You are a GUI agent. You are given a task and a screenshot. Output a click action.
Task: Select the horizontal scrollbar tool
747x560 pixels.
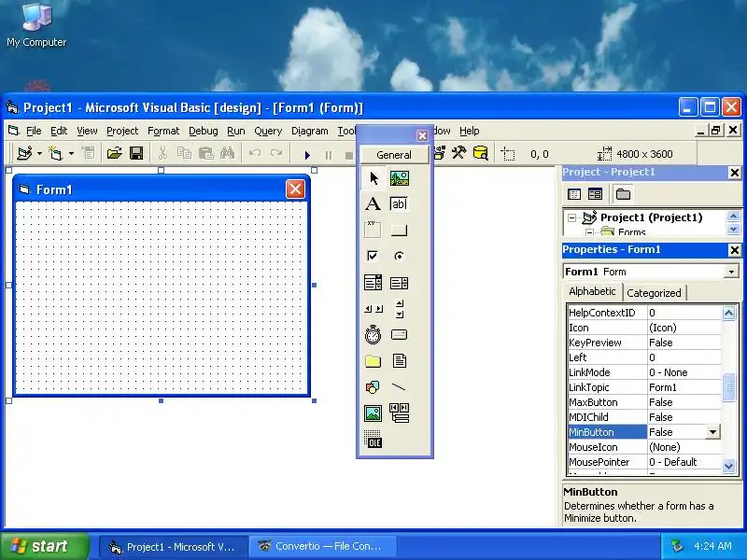click(x=373, y=309)
